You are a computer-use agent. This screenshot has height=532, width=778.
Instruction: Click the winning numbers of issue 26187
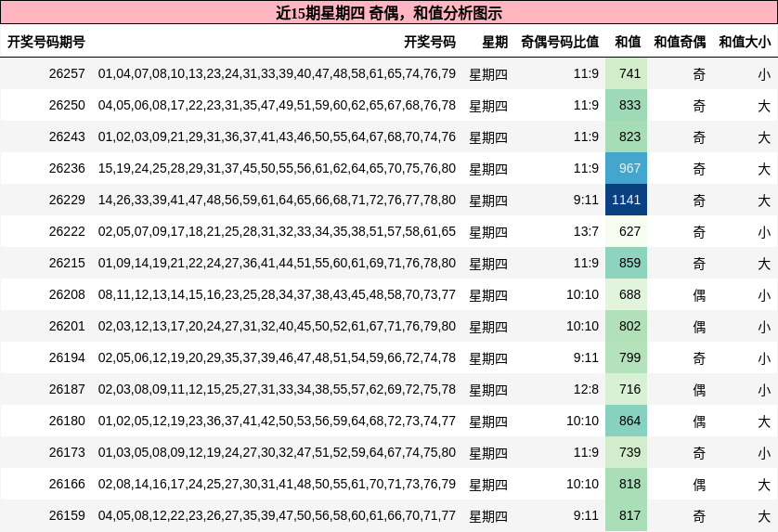pyautogui.click(x=277, y=390)
